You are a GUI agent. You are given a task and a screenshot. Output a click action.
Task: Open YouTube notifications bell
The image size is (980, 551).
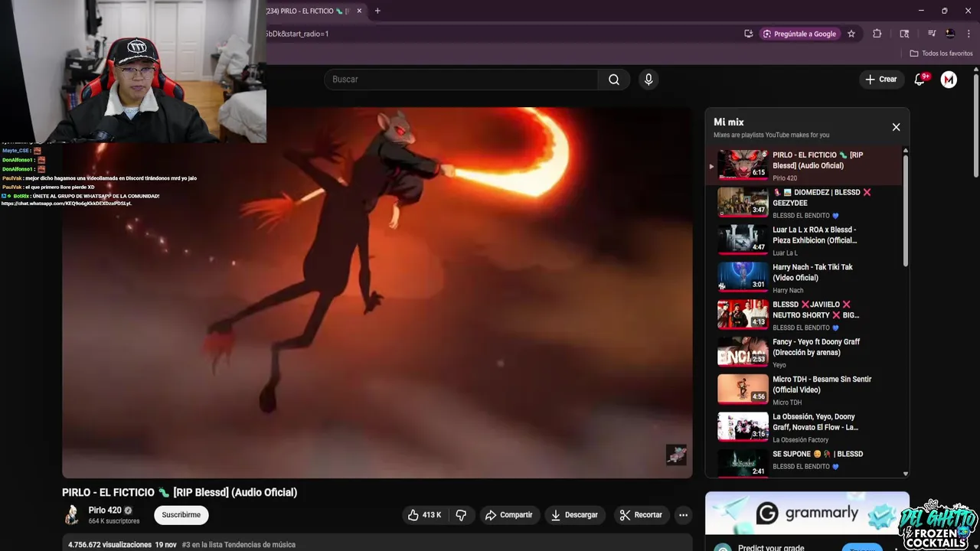click(x=920, y=80)
